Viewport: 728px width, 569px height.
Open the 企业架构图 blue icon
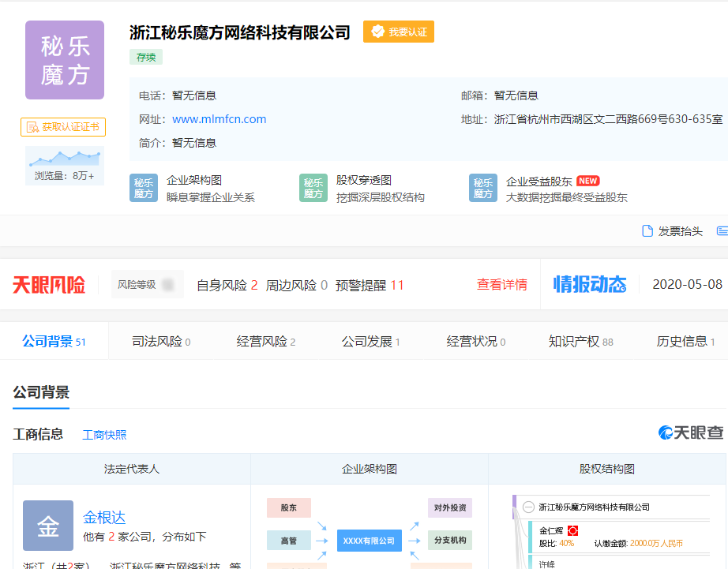[x=144, y=188]
